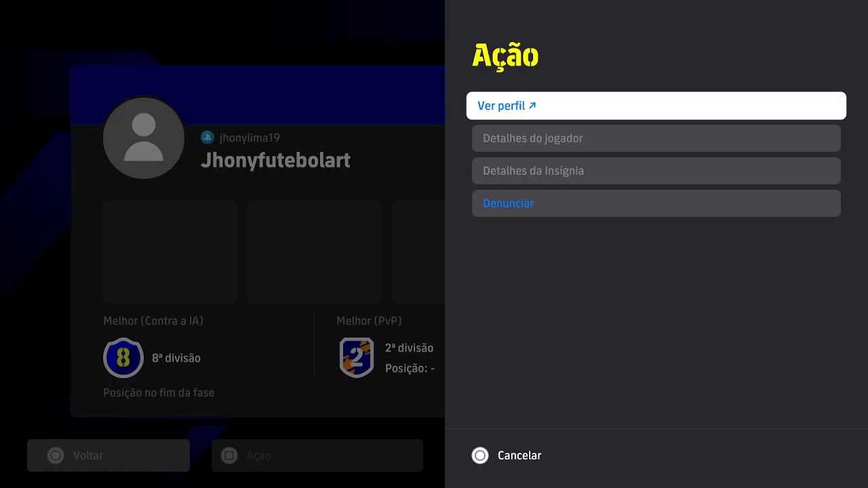Click the 8ª divisão badge icon
The image size is (868, 488).
123,358
